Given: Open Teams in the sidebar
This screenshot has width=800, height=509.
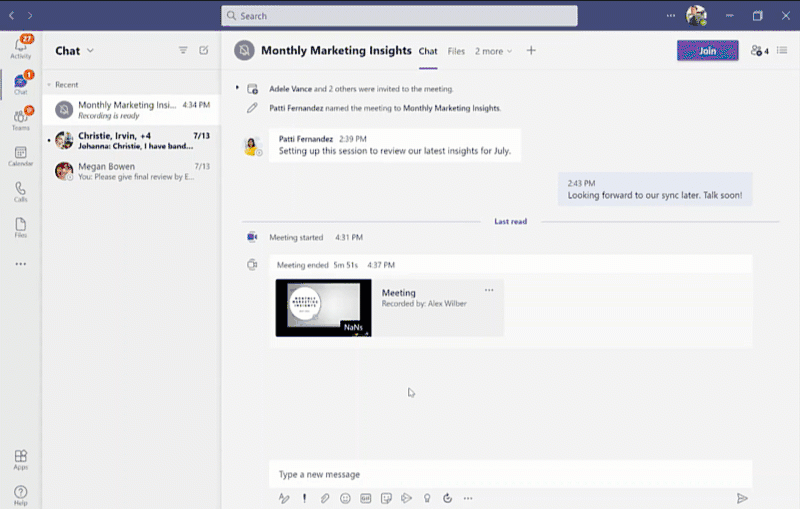Looking at the screenshot, I should coord(20,119).
